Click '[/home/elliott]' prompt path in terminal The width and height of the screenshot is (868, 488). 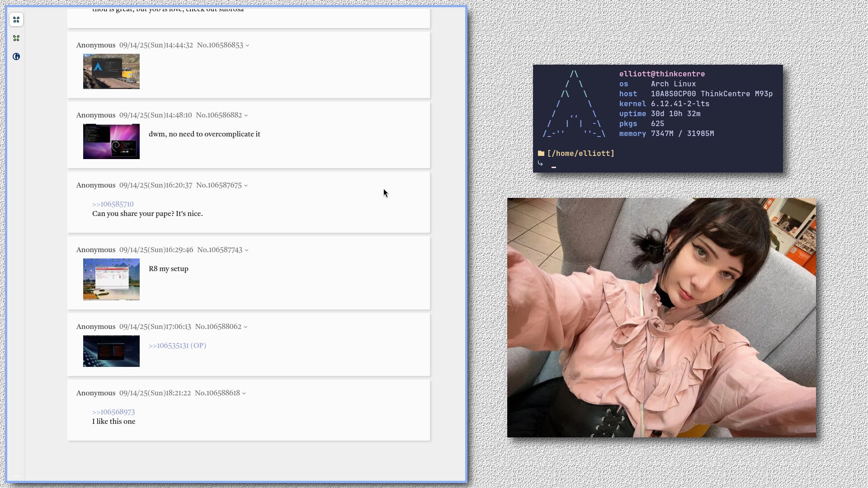[x=580, y=154]
